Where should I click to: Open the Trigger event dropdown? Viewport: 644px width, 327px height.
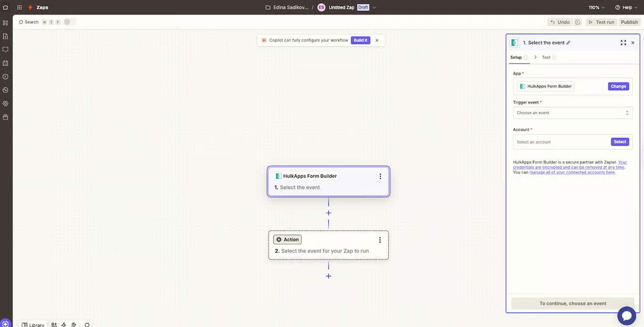573,113
